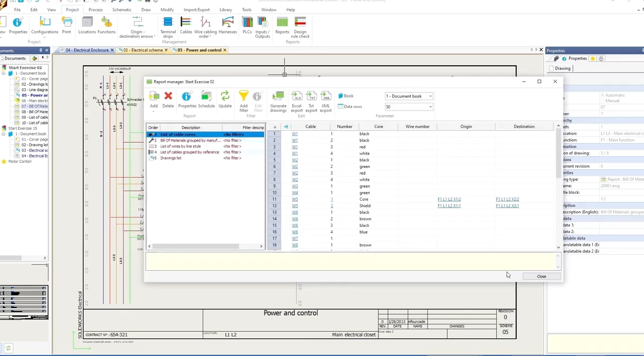Click the Close button in Report manager
The height and width of the screenshot is (356, 644).
(x=541, y=276)
